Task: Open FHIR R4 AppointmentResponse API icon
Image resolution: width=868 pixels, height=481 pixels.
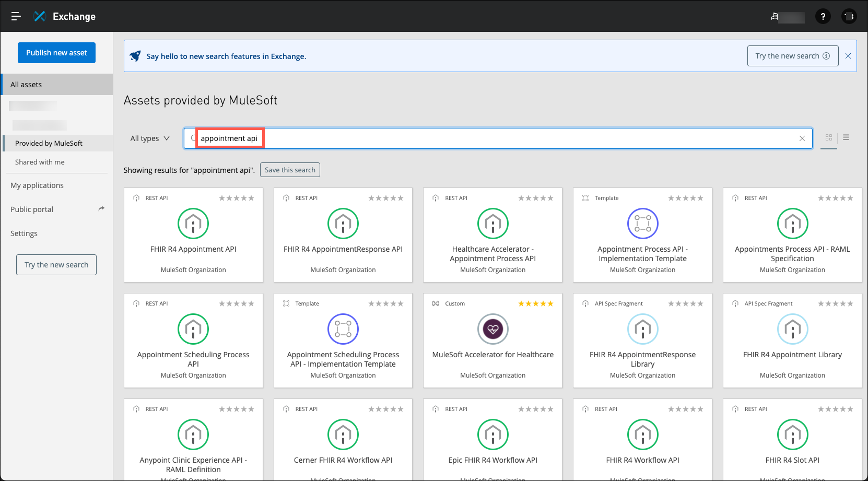Action: pyautogui.click(x=343, y=224)
